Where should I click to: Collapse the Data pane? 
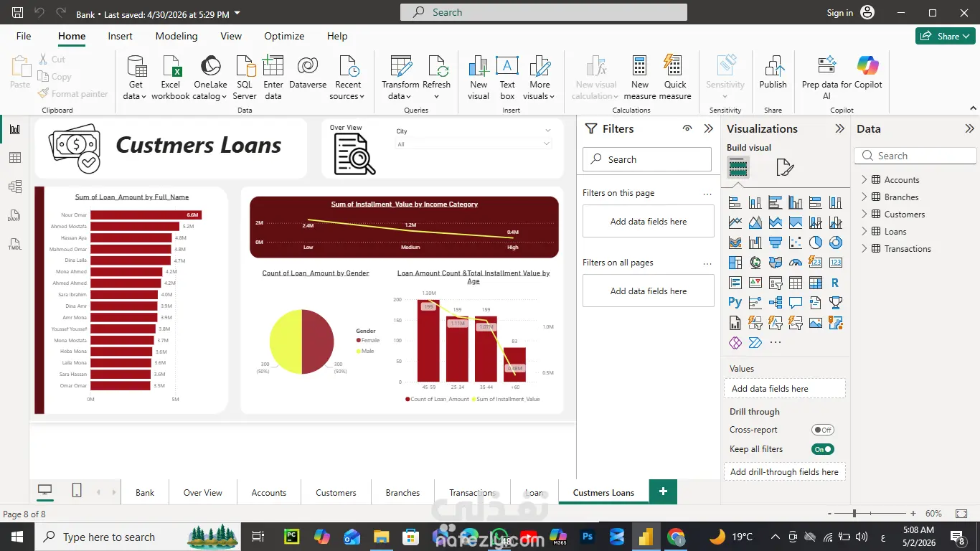pyautogui.click(x=970, y=128)
